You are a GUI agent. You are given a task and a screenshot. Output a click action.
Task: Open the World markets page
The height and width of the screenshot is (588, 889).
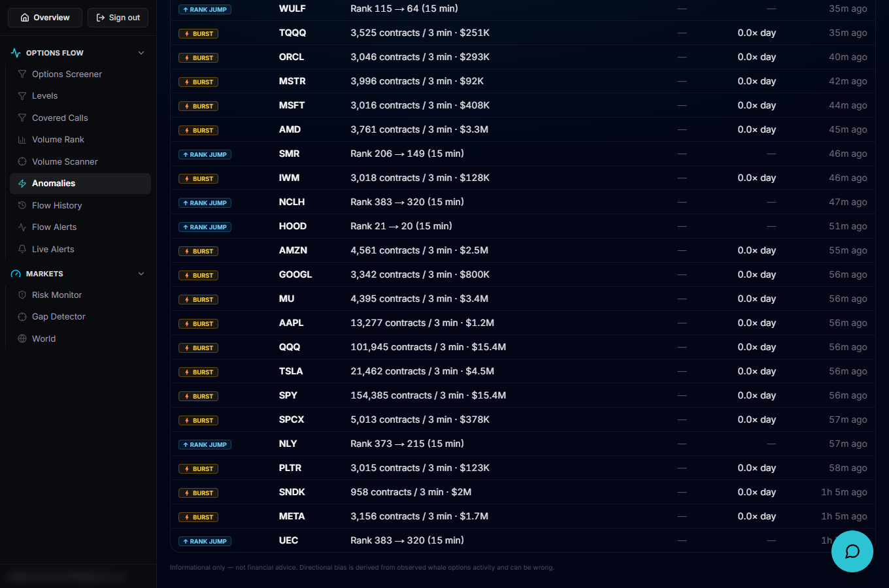[x=80, y=339]
